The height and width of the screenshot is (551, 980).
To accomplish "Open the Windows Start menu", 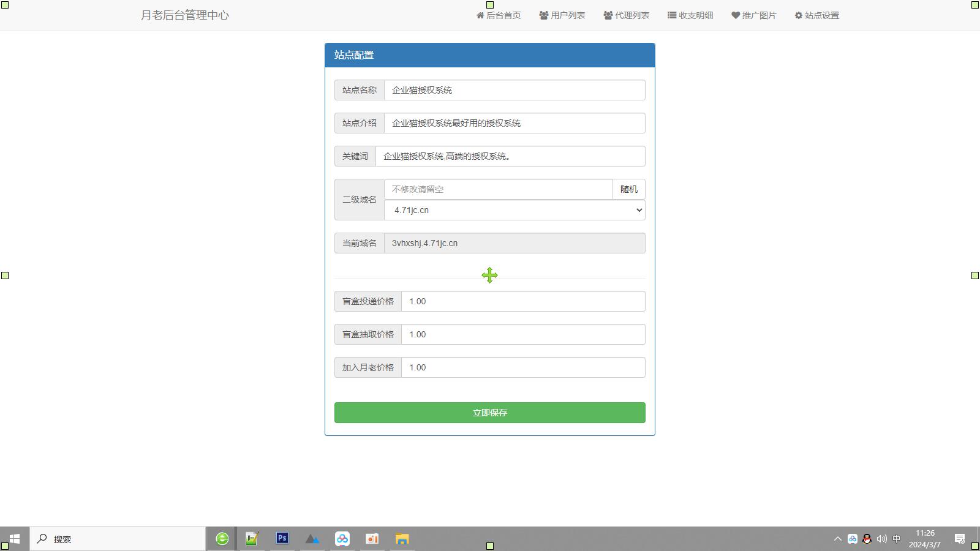I will point(15,539).
